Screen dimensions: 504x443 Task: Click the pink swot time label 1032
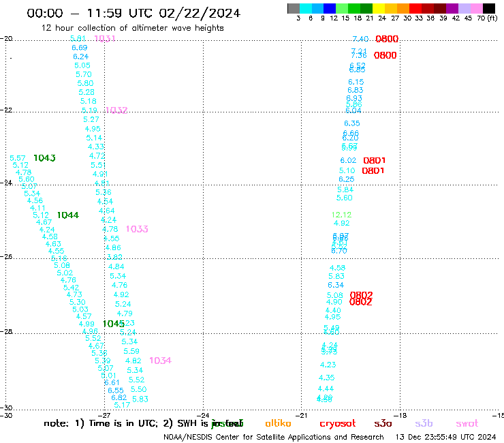[x=116, y=110]
